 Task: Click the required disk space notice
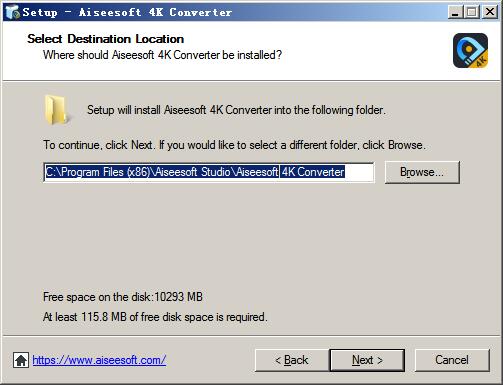coord(155,317)
